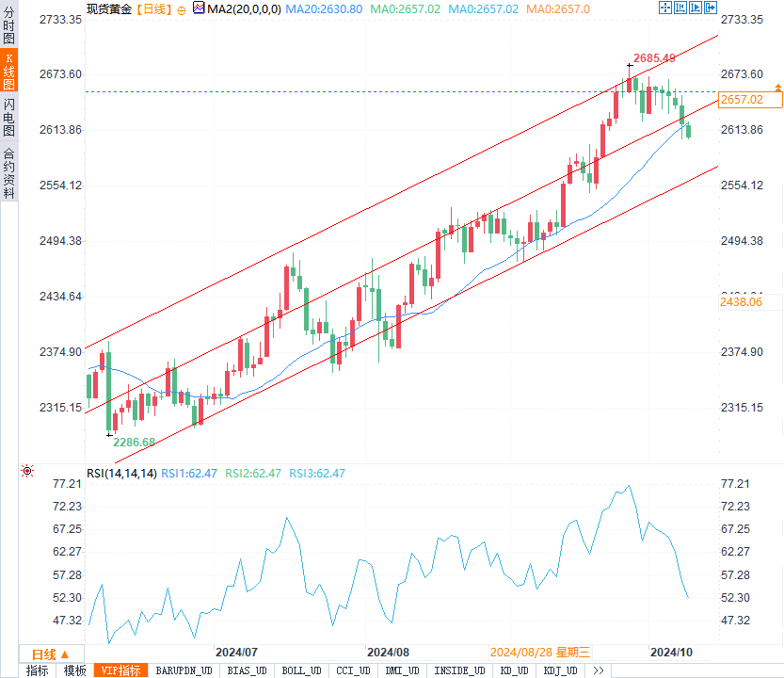Click the 指标 button at bottom left
784x678 pixels.
tap(38, 670)
